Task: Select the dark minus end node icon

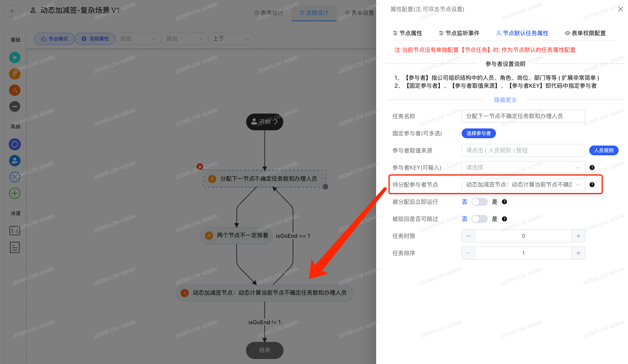Action: click(15, 106)
